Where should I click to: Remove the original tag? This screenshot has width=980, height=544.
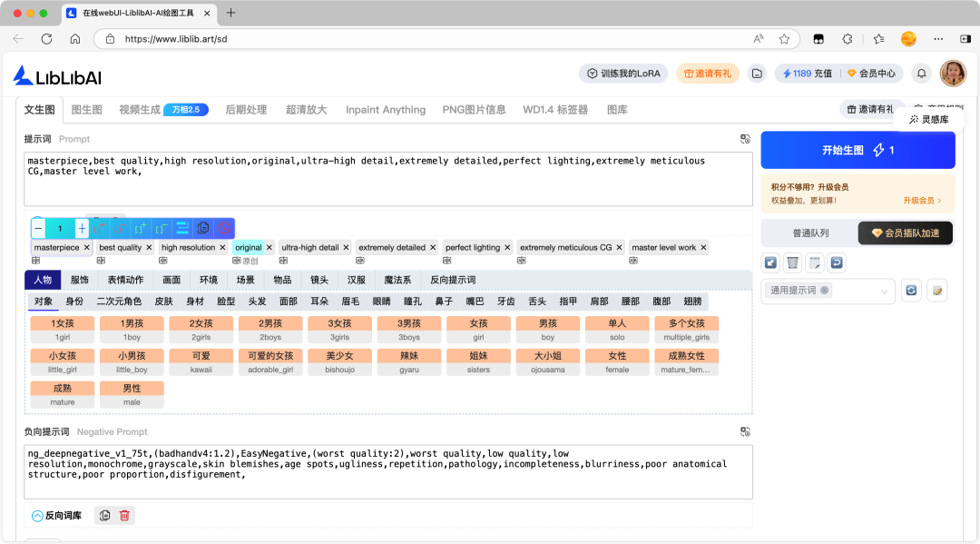pyautogui.click(x=269, y=248)
